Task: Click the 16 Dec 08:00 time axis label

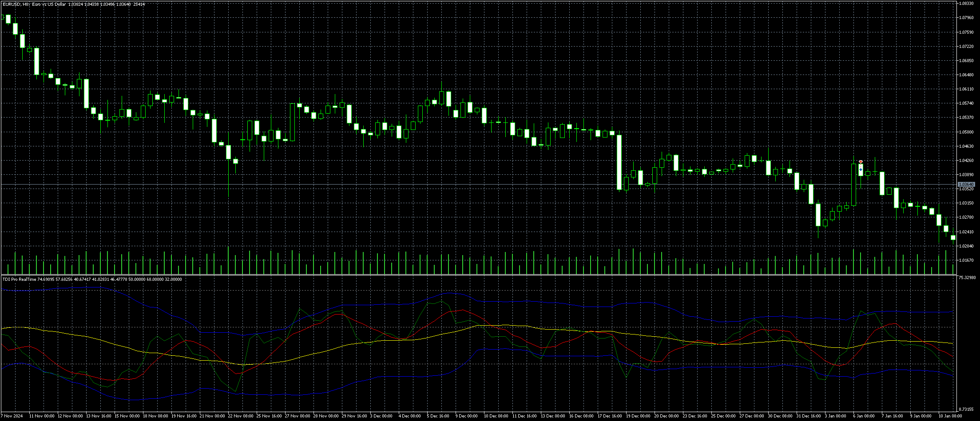Action: (x=582, y=416)
